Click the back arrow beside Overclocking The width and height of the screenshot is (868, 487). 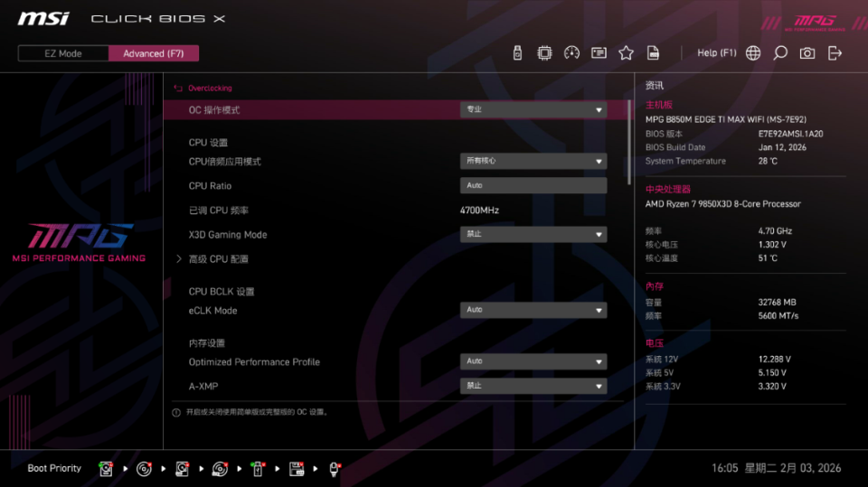(178, 88)
